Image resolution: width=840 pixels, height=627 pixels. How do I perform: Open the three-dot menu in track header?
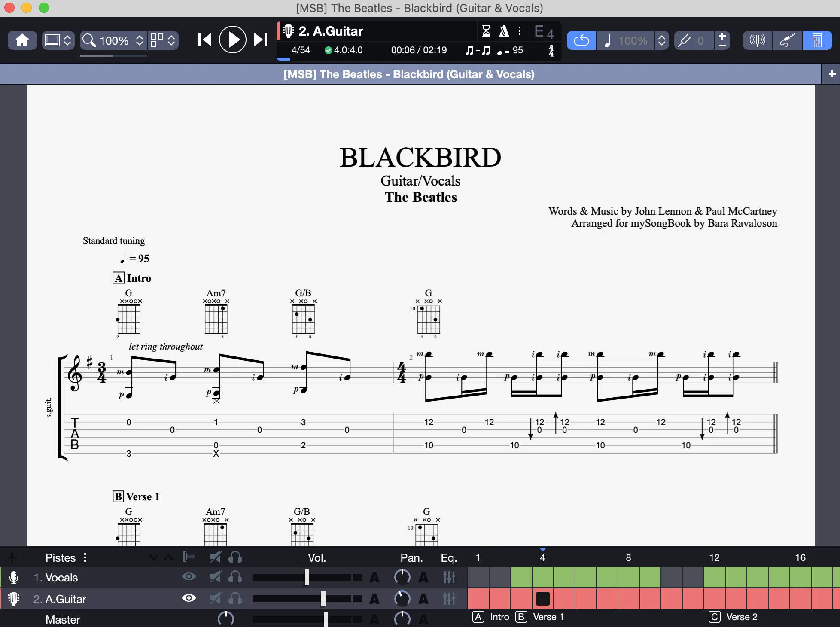520,31
